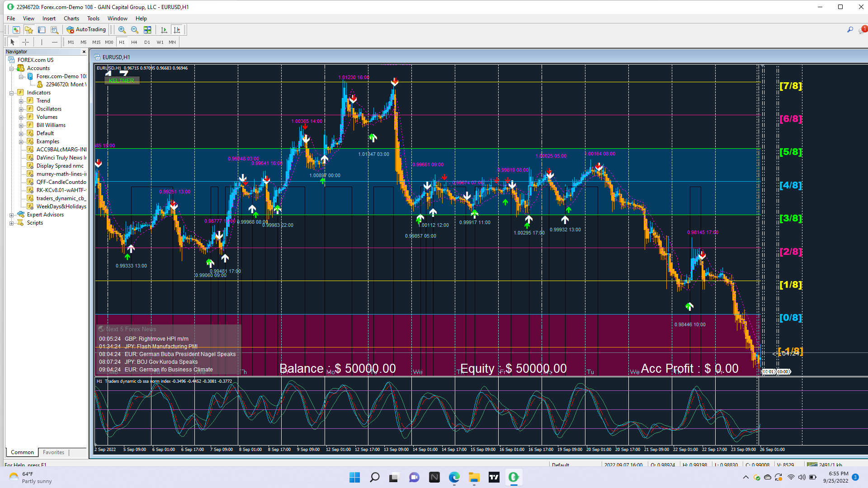Switch the chart to H4 timeframe
This screenshot has width=868, height=488.
click(x=134, y=42)
